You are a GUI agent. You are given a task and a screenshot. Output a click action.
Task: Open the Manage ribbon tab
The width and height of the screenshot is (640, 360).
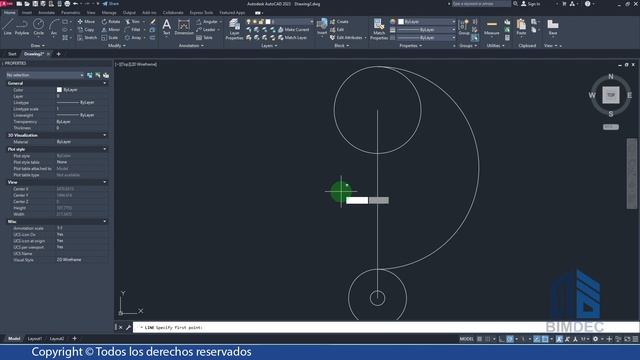point(109,13)
